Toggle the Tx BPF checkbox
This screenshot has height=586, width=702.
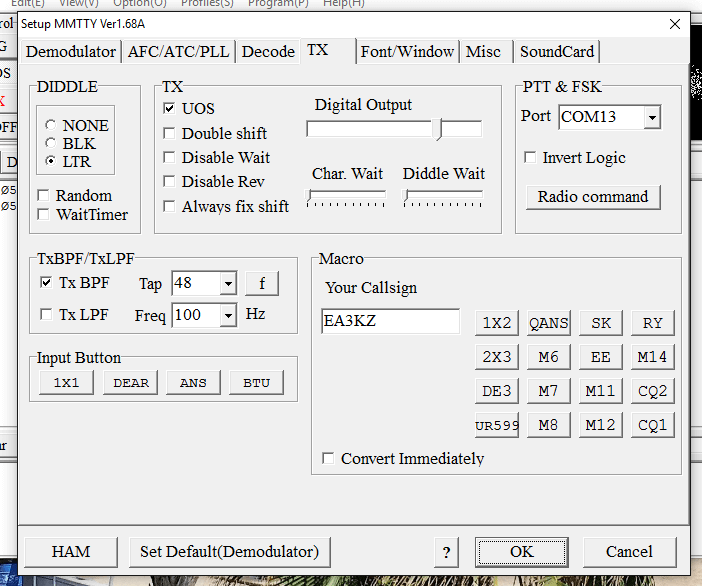46,282
